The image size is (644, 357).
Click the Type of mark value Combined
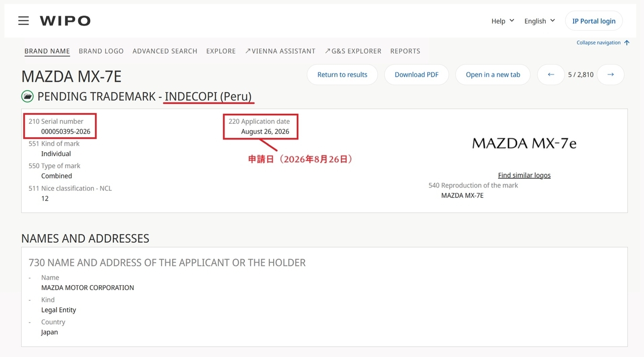[56, 176]
